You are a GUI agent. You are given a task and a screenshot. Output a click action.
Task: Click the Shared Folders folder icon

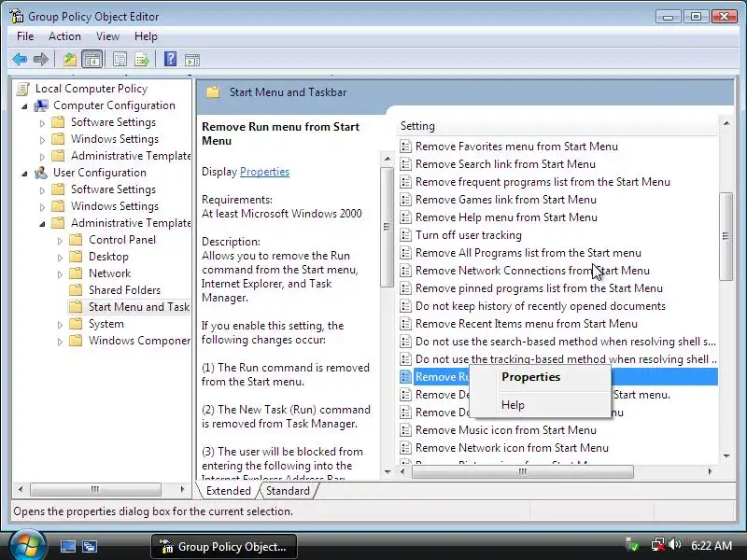[76, 290]
